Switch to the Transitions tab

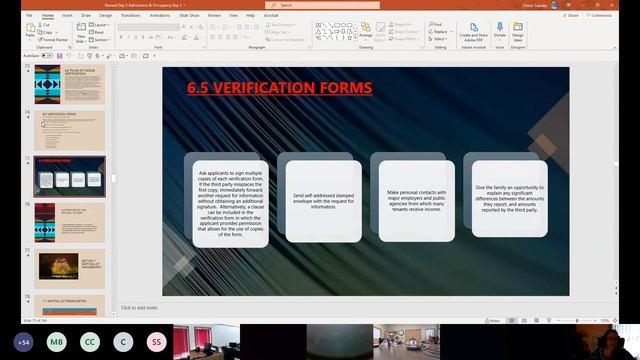pos(131,16)
